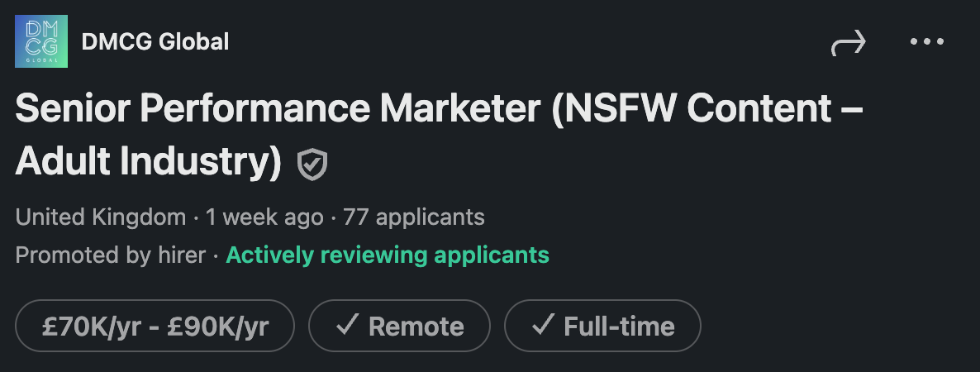Click the United Kingdom location text

point(101,217)
